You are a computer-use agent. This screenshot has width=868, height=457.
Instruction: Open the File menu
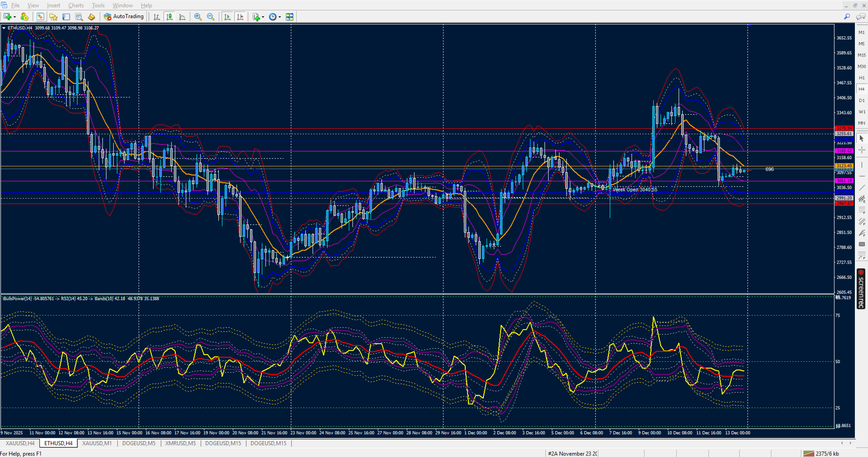pyautogui.click(x=15, y=5)
